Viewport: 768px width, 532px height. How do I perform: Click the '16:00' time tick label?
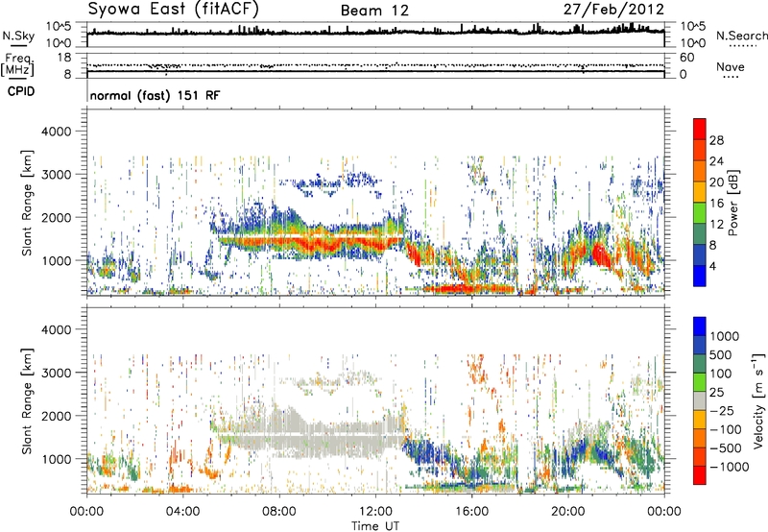[x=471, y=512]
